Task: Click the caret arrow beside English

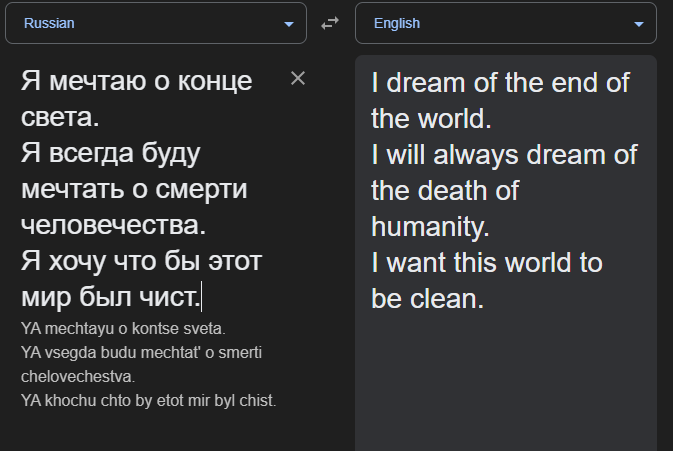Action: (639, 24)
